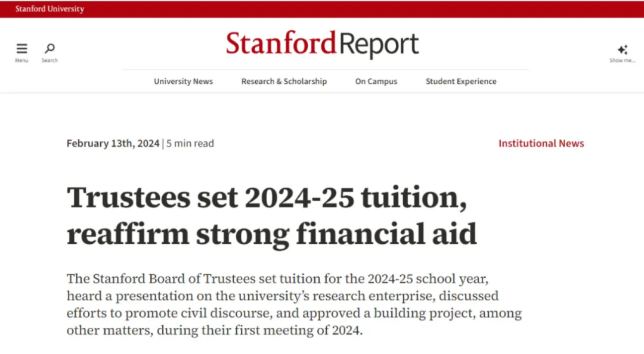Open the University News section
This screenshot has height=354, width=644.
pyautogui.click(x=183, y=82)
